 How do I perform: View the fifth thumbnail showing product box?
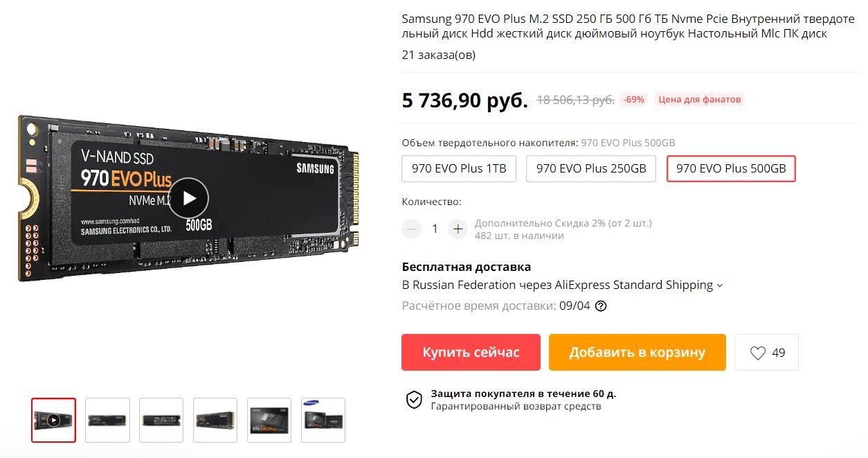pyautogui.click(x=269, y=420)
